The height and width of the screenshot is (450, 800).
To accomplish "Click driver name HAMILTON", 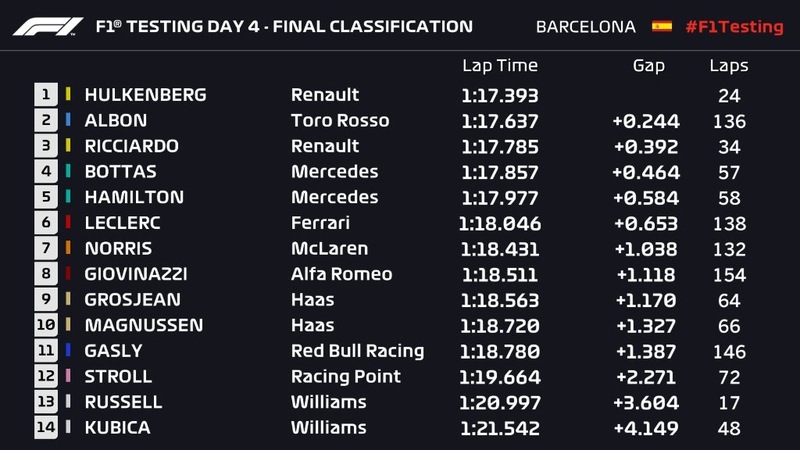I will click(x=134, y=197).
